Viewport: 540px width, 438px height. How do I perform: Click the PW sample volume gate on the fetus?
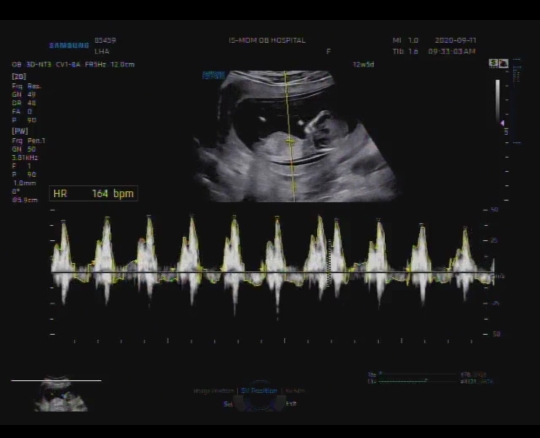pos(290,141)
